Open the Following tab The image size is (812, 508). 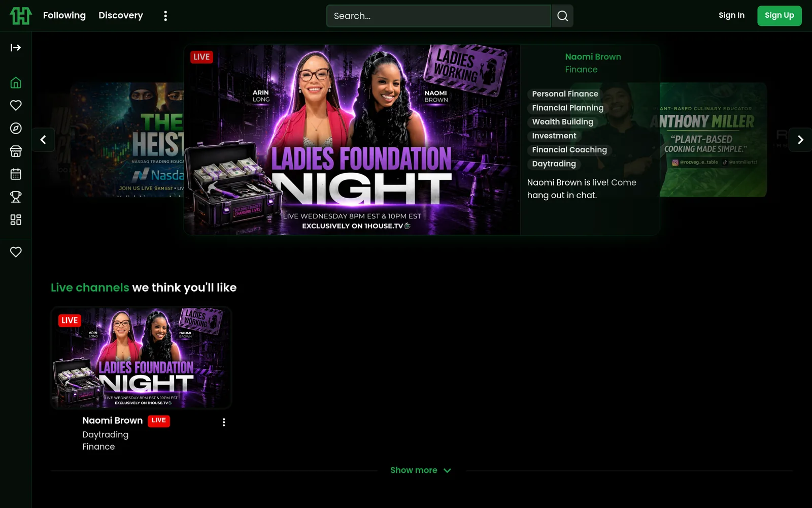(64, 15)
